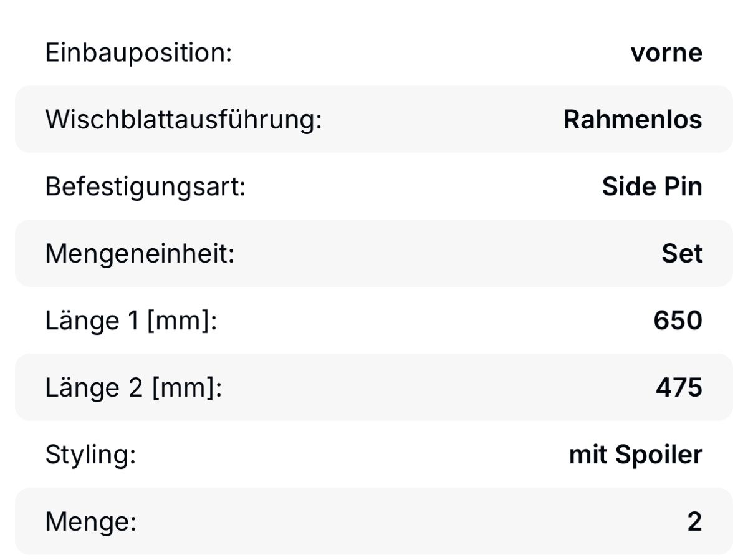Image resolution: width=748 pixels, height=560 pixels.
Task: Select the 'Set' value
Action: click(681, 254)
